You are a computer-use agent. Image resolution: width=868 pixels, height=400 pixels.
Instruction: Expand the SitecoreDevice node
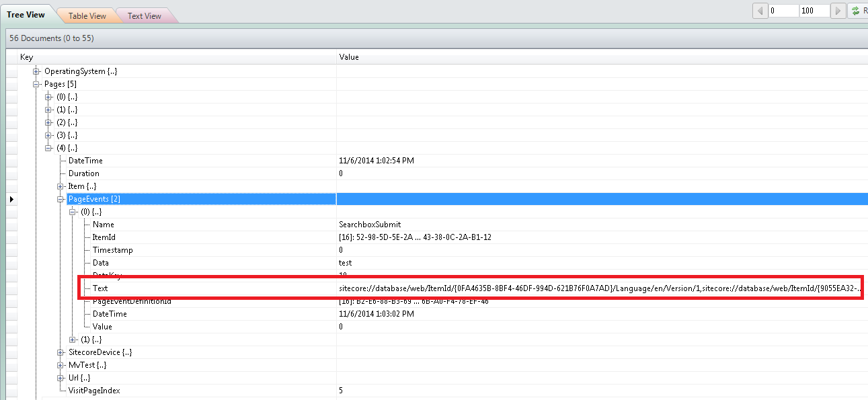pyautogui.click(x=60, y=352)
